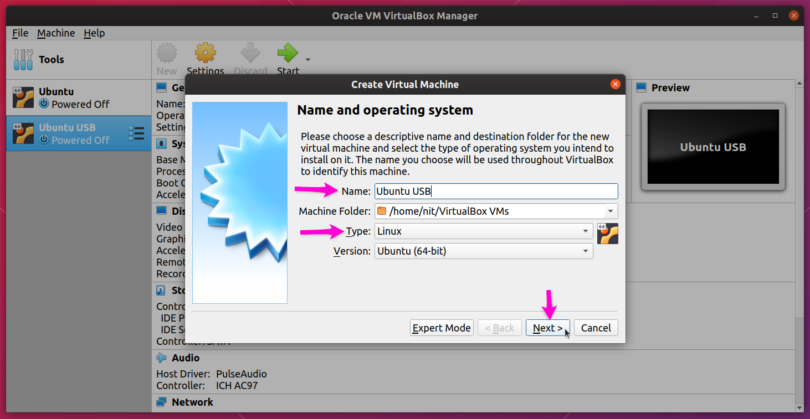Open the Type dropdown showing Linux
810x419 pixels.
pos(484,231)
